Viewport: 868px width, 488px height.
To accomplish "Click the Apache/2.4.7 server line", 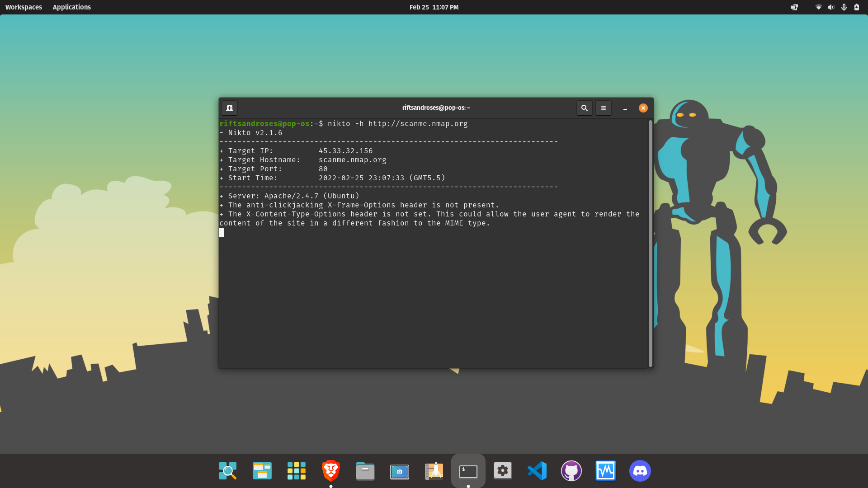I will pos(289,196).
